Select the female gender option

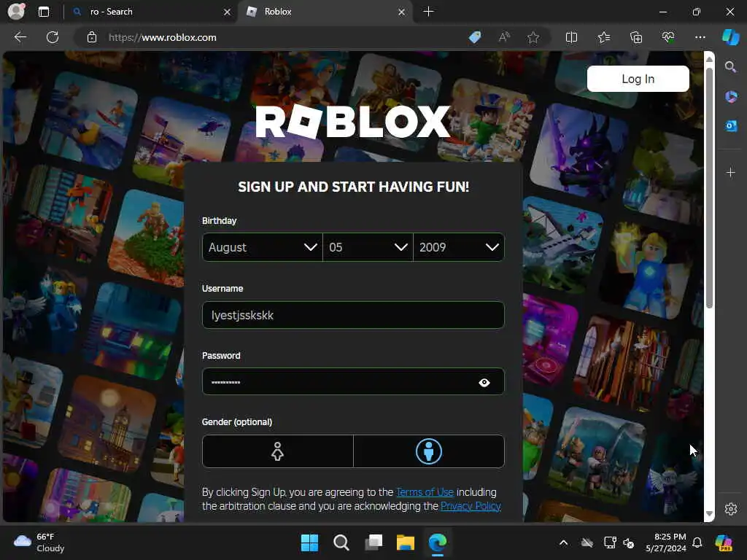click(277, 451)
